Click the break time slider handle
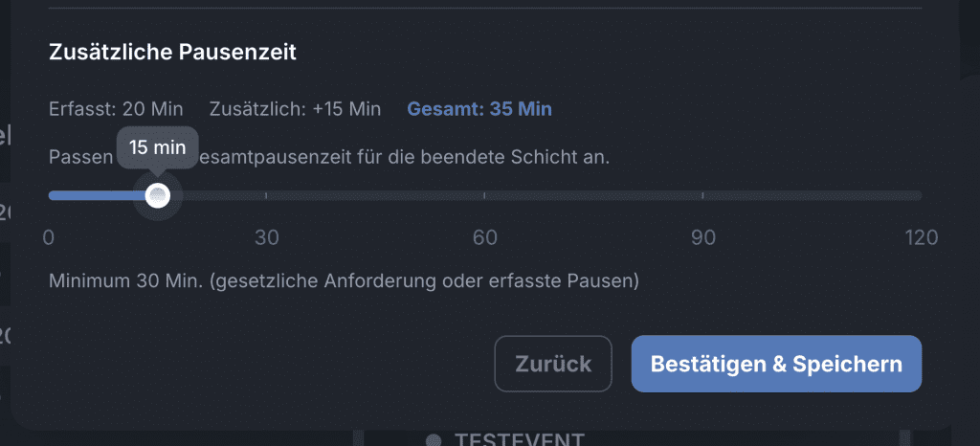Image resolution: width=980 pixels, height=446 pixels. click(158, 196)
